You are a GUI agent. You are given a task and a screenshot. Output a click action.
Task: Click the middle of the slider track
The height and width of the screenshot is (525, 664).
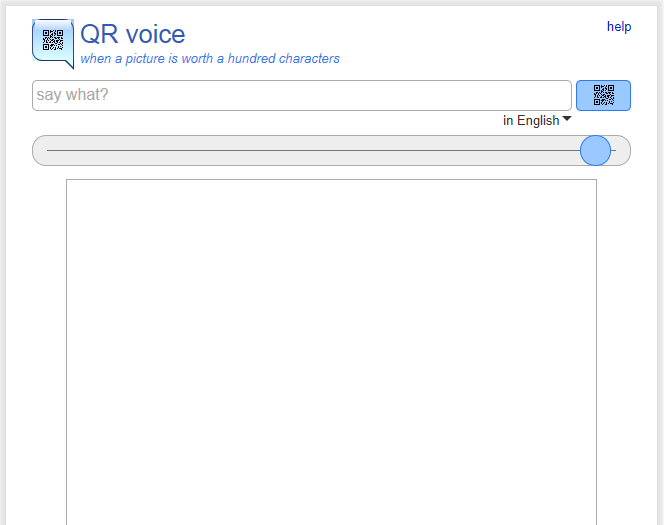pyautogui.click(x=331, y=151)
